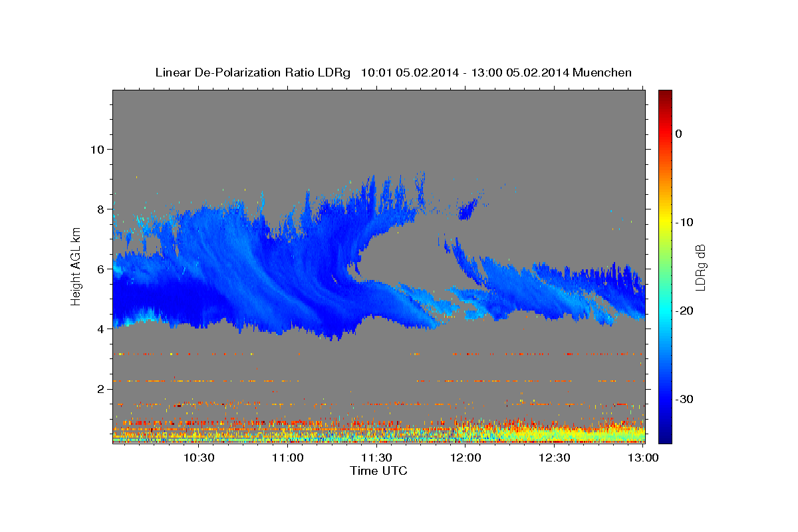Click the height label '8'
Viewport: 798px width, 532px height.
pos(101,209)
